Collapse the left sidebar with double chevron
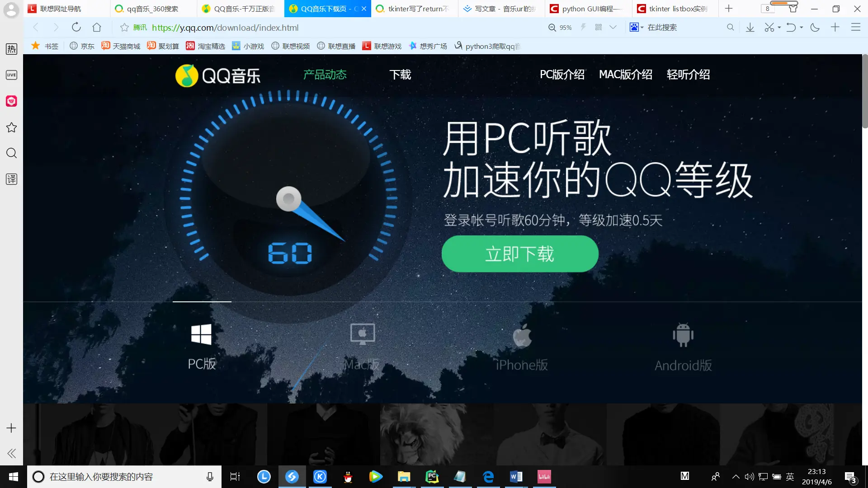 (11, 453)
